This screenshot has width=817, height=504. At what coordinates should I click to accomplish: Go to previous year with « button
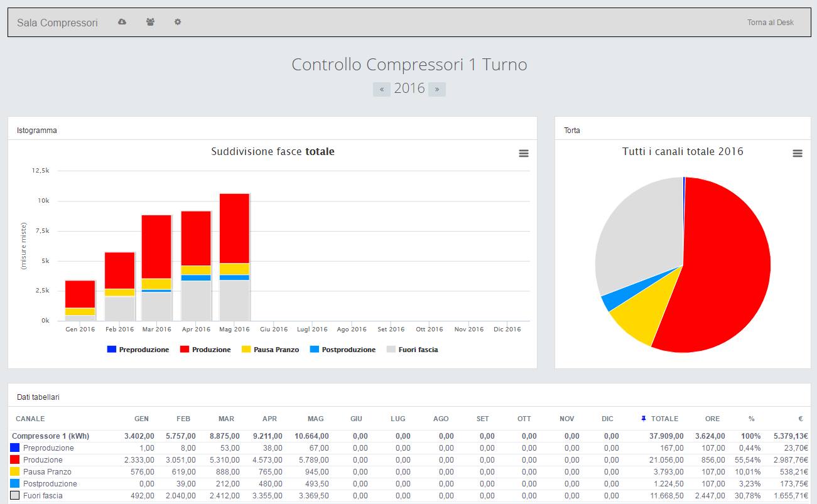coord(382,89)
